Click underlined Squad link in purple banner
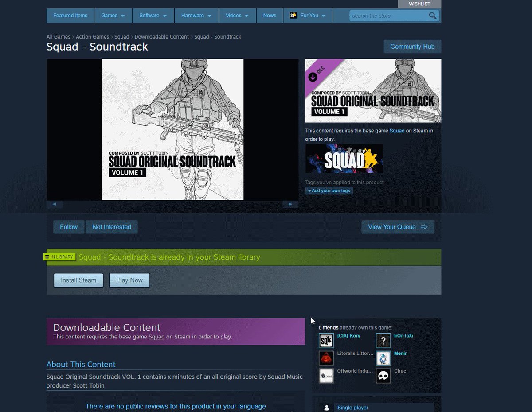This screenshot has width=532, height=412. coord(156,337)
